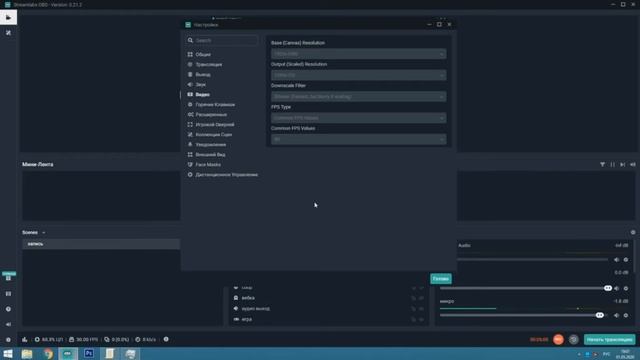Click the CPU usage indicator in status bar
The height and width of the screenshot is (360, 640).
(49, 340)
